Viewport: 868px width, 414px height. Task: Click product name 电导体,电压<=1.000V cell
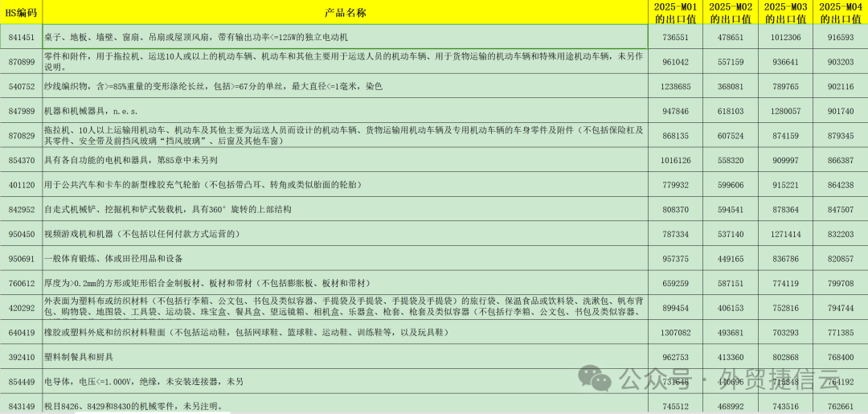tap(345, 381)
